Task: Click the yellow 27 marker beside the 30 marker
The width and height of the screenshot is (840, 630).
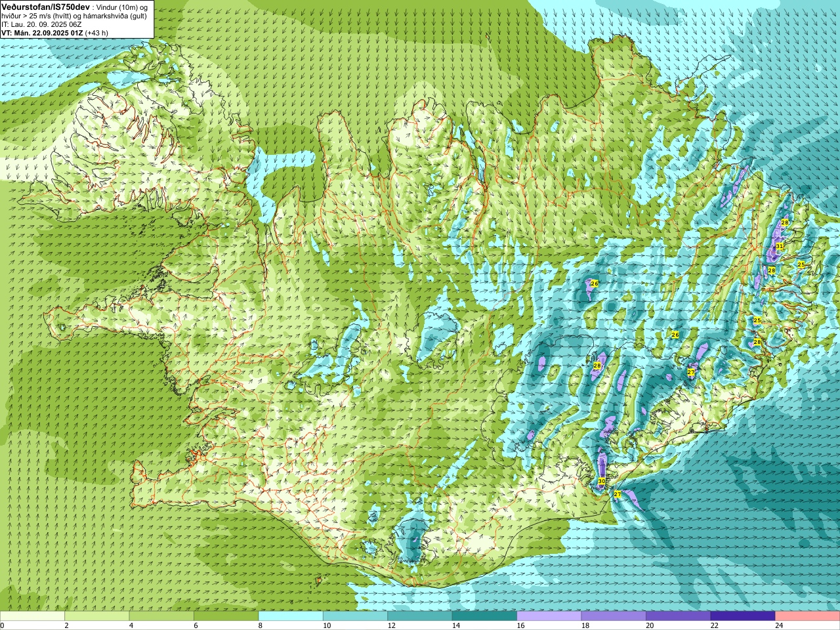Action: 617,493
